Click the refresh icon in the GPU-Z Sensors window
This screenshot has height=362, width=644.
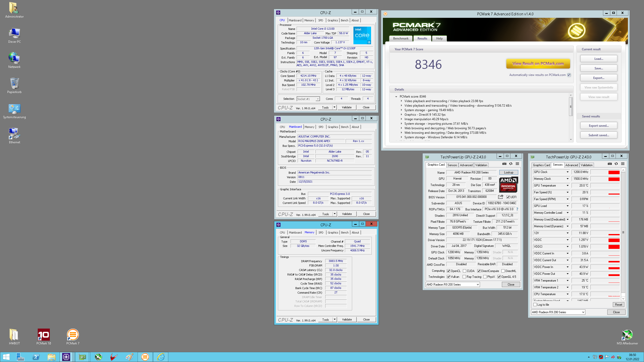click(616, 164)
